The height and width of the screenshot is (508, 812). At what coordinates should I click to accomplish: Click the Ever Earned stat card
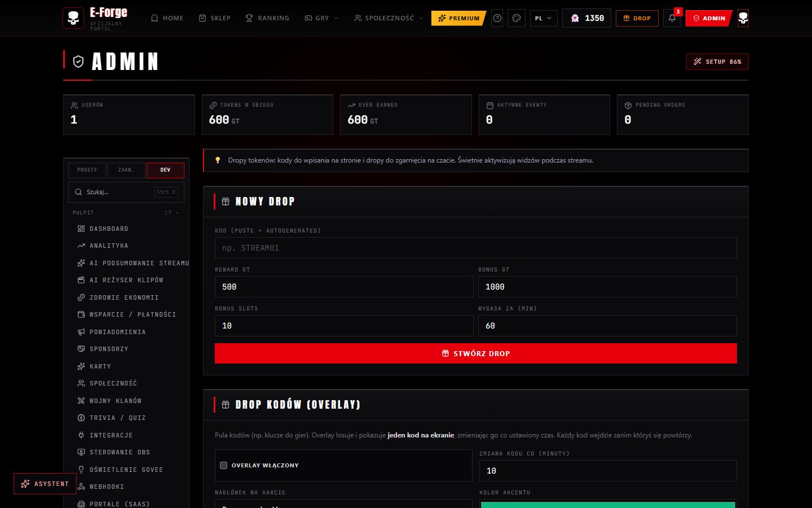point(406,115)
